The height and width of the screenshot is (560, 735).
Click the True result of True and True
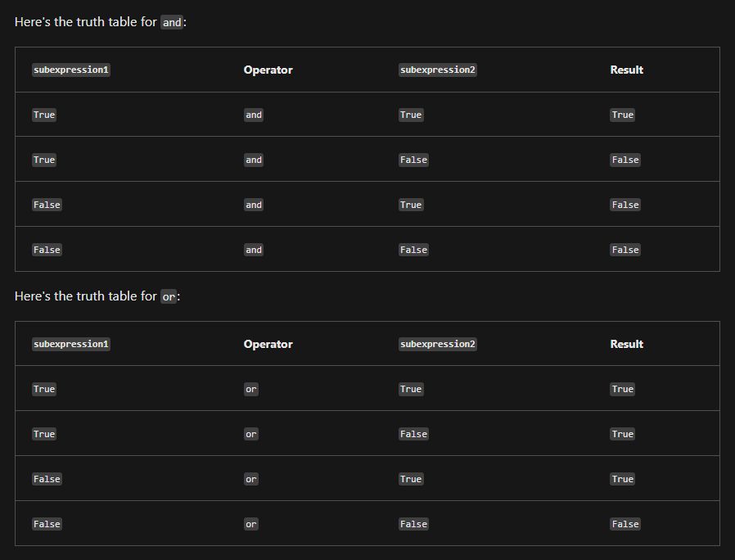coord(623,115)
